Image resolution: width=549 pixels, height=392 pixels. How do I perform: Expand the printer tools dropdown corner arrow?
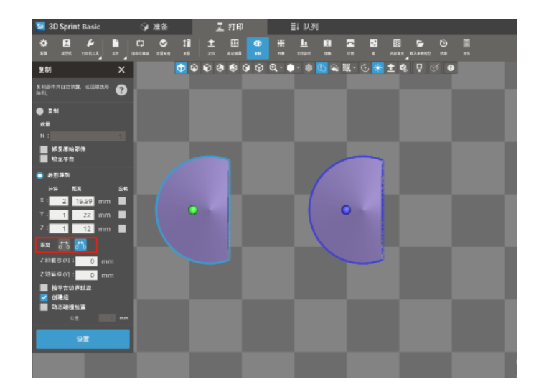pyautogui.click(x=100, y=58)
